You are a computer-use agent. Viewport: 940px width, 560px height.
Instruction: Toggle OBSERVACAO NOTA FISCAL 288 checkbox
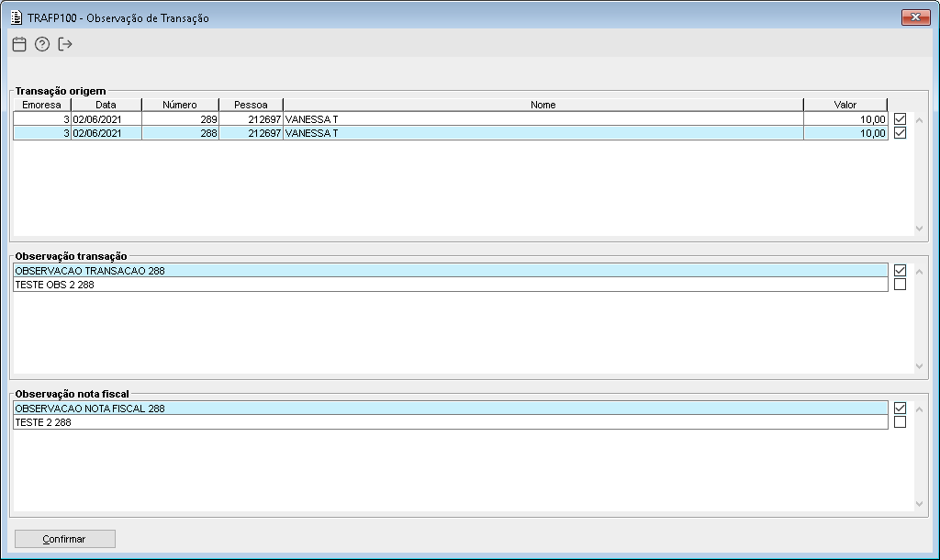(900, 409)
